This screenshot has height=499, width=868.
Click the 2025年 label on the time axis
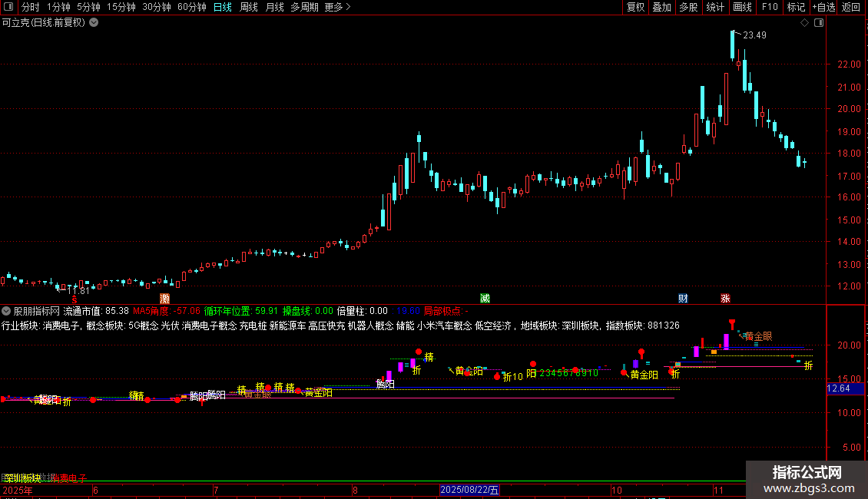pos(17,490)
